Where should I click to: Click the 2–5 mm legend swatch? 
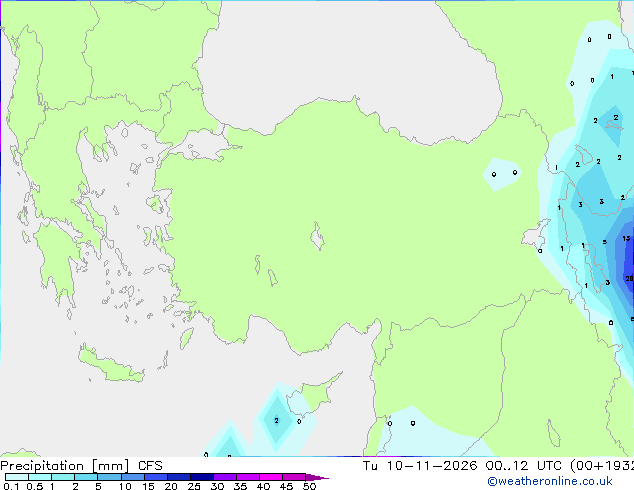click(x=86, y=477)
